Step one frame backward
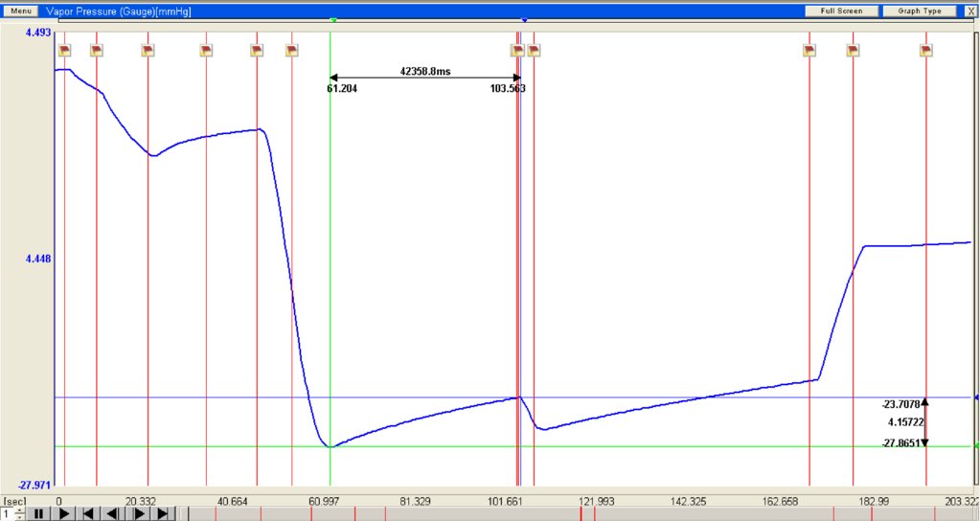This screenshot has height=521, width=980. [x=113, y=514]
